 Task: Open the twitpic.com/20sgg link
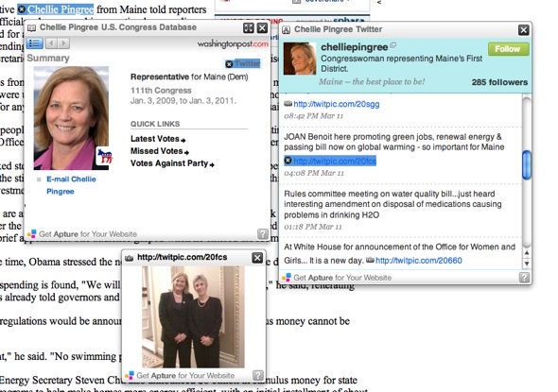(337, 104)
